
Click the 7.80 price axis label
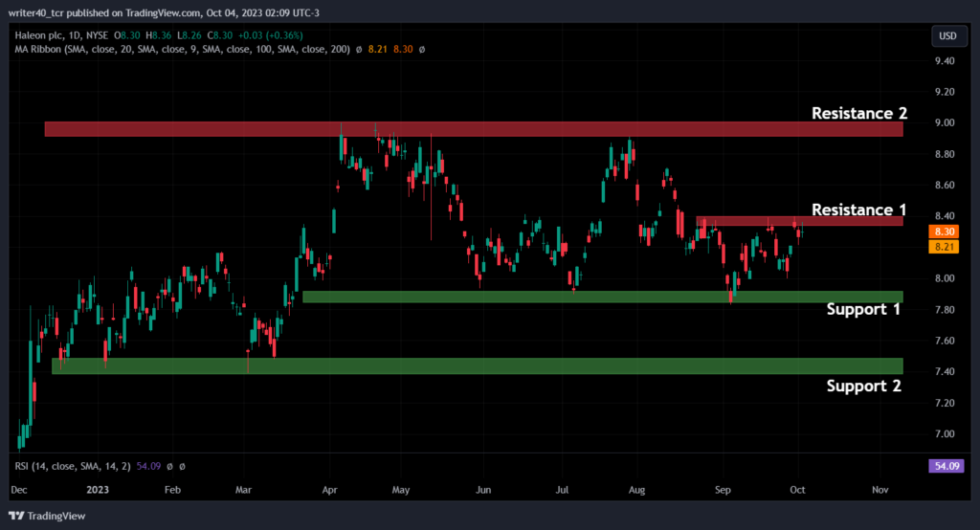pyautogui.click(x=945, y=309)
